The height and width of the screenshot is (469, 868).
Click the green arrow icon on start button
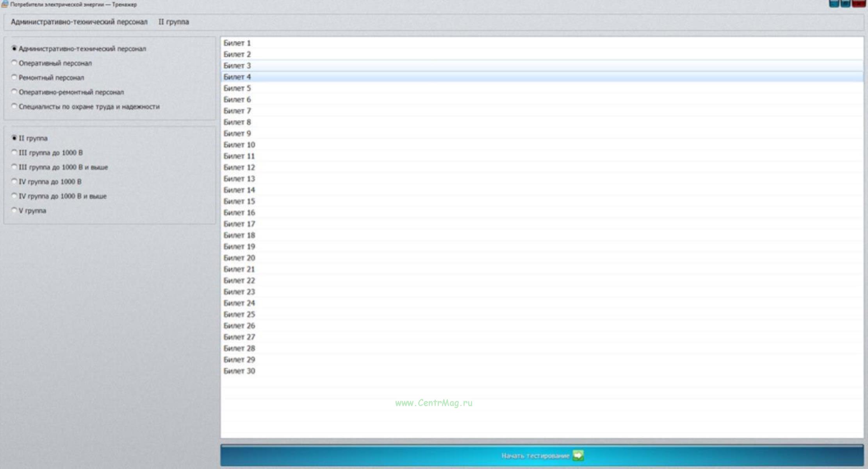[578, 455]
